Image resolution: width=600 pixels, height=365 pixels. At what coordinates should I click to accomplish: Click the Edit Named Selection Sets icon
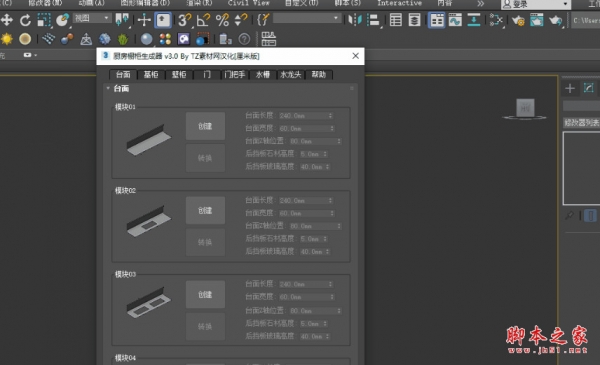click(263, 20)
